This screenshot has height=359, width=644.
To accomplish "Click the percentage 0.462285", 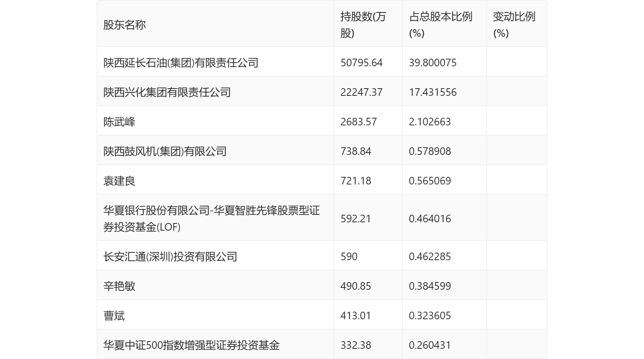I will [x=430, y=256].
